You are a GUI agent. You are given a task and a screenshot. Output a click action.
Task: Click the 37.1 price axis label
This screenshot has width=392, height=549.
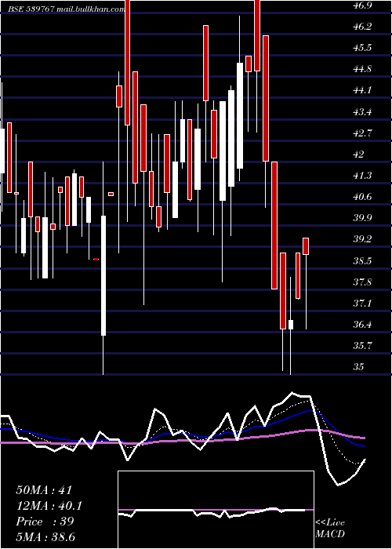(362, 304)
